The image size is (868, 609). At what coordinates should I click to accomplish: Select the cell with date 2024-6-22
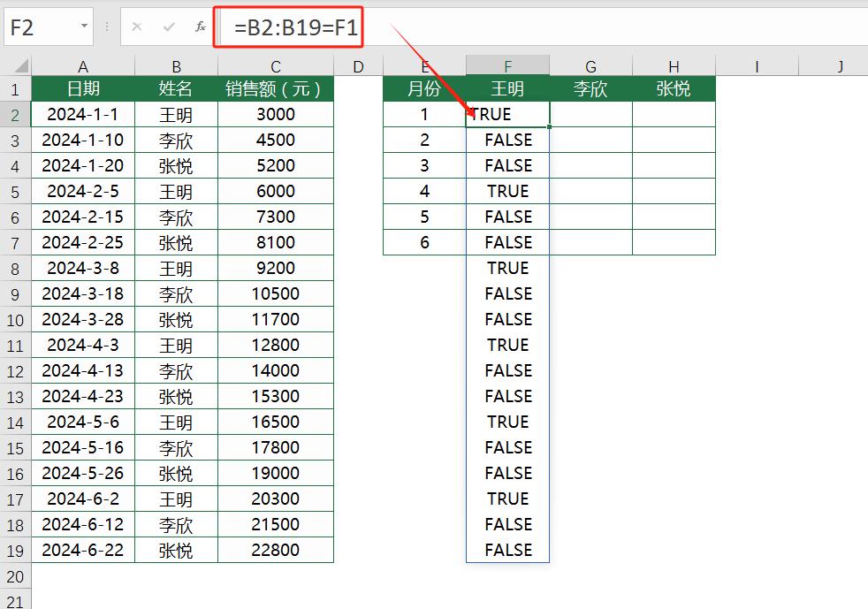point(83,551)
